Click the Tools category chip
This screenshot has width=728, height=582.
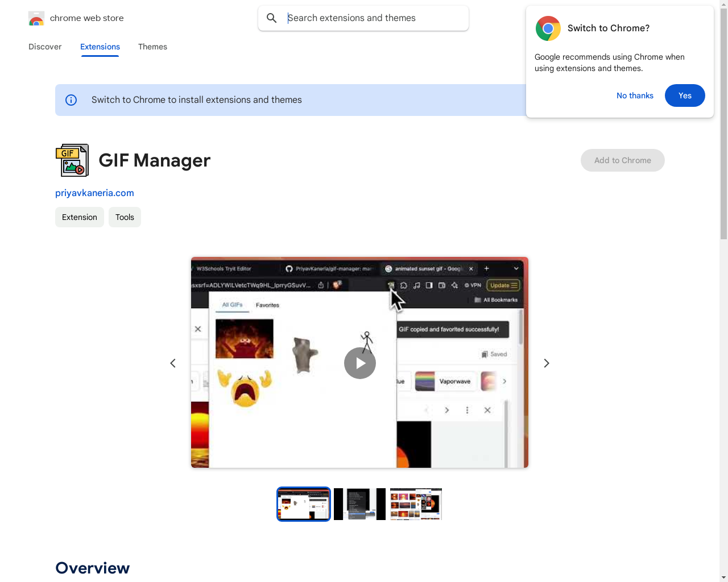coord(125,217)
